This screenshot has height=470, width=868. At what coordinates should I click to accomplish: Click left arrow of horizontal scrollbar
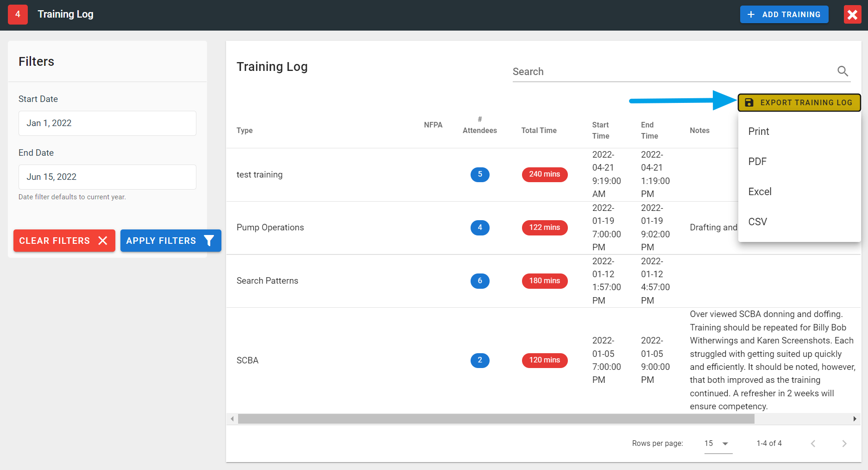click(232, 419)
